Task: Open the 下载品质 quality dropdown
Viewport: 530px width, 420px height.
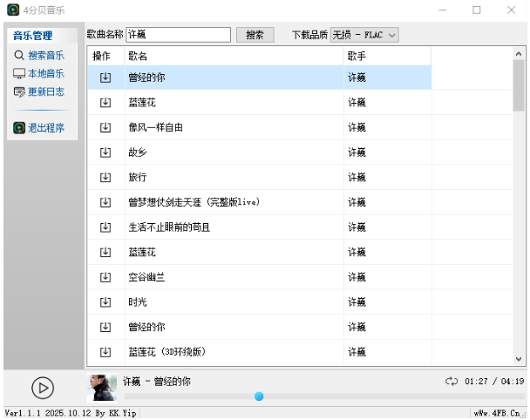Action: [364, 35]
